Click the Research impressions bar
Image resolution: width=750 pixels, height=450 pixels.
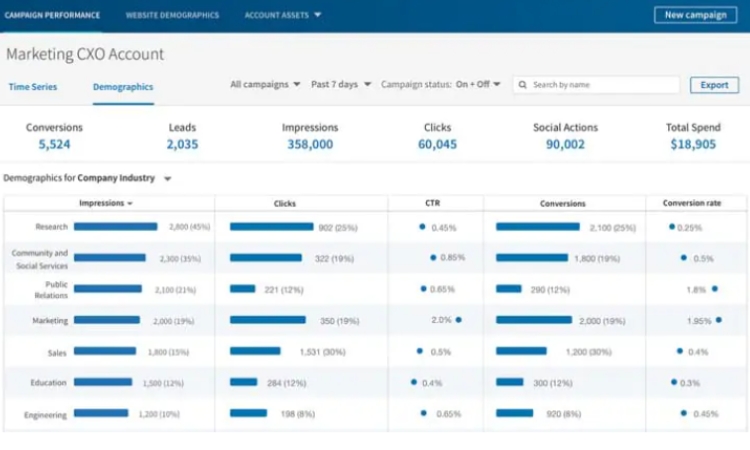click(x=115, y=227)
